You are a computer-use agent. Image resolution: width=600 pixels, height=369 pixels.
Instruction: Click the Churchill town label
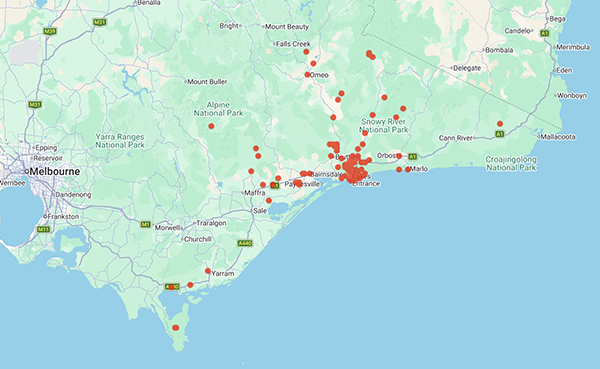point(198,239)
